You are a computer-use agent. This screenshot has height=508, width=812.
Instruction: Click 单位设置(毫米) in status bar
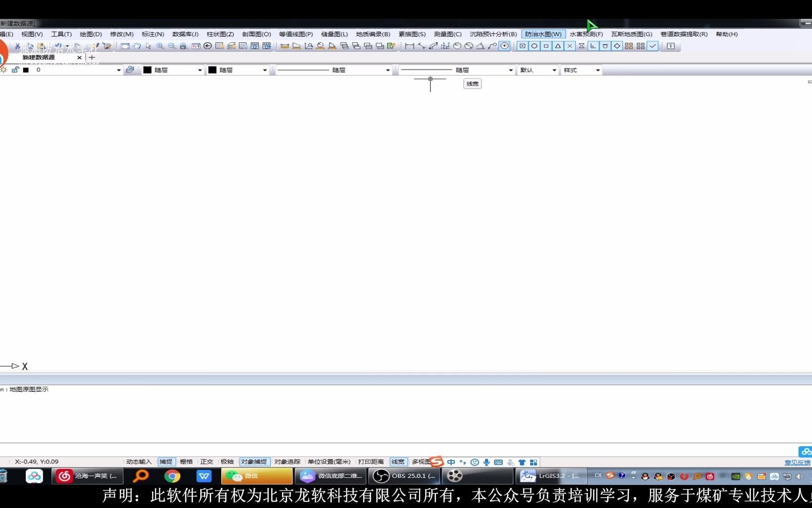329,462
